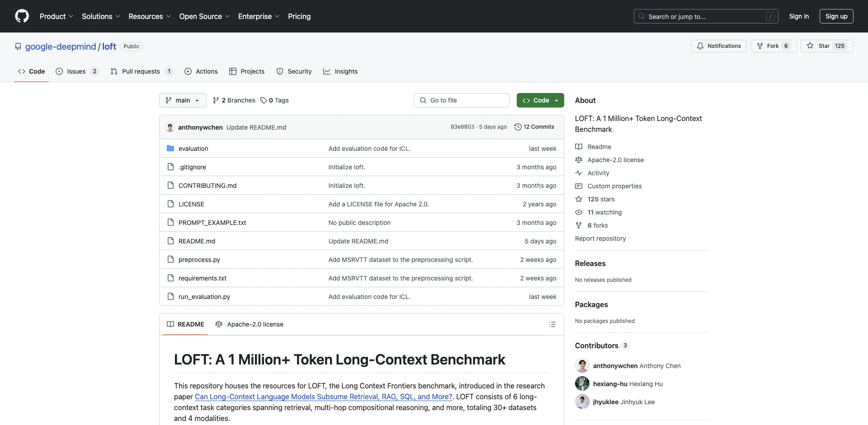868x425 pixels.
Task: Click the 12 Commits link
Action: point(534,127)
